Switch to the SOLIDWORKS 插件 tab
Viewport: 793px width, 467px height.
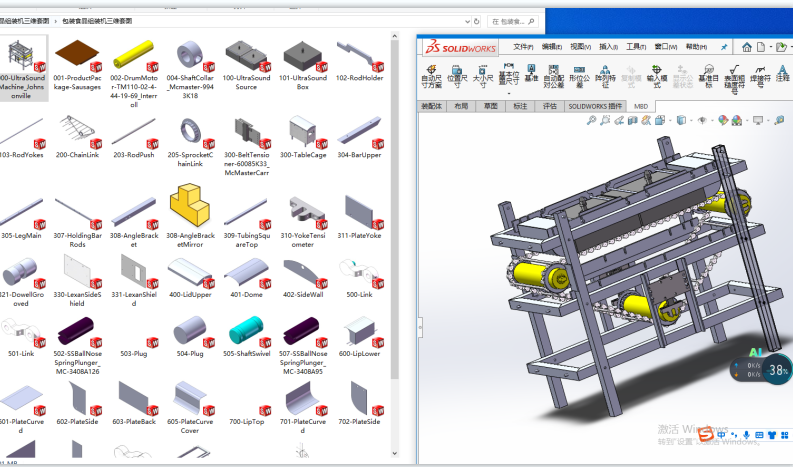(x=595, y=106)
